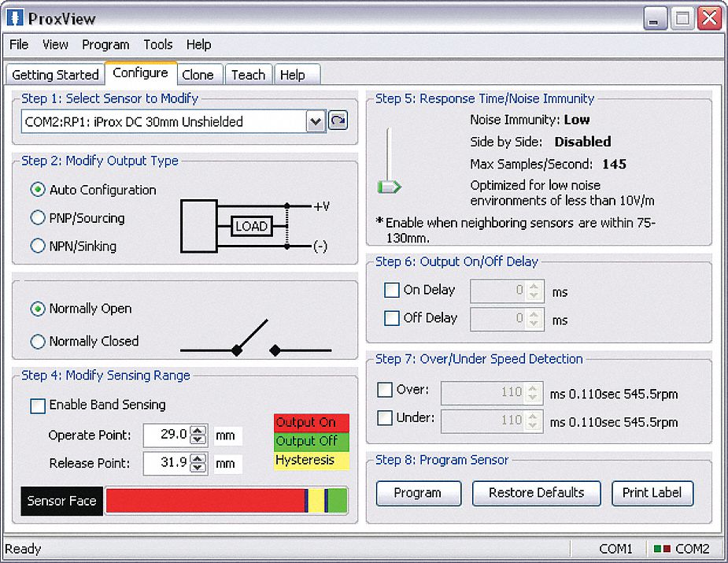The image size is (728, 563).
Task: Enable Over speed detection checkbox
Action: (x=385, y=390)
